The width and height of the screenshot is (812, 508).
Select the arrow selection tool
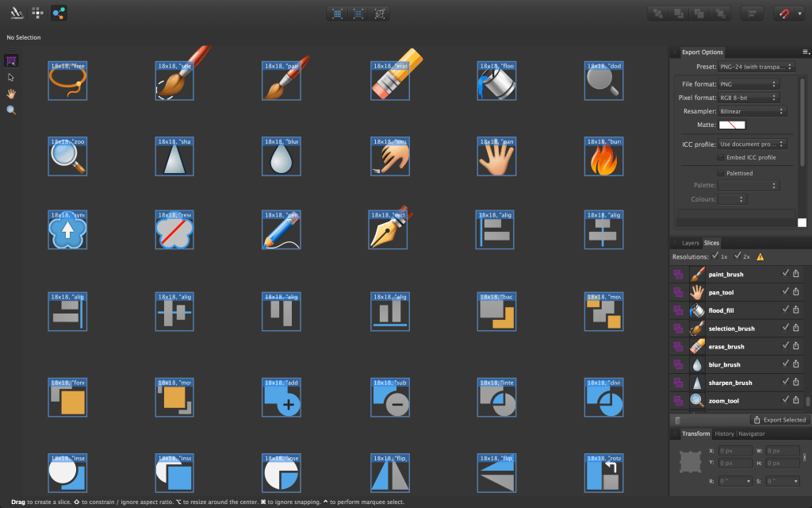pos(11,77)
